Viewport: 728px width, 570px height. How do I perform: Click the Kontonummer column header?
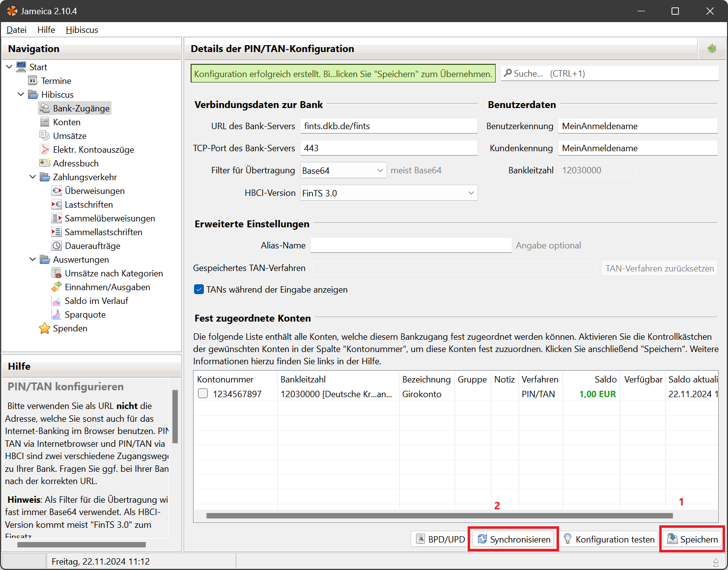235,379
